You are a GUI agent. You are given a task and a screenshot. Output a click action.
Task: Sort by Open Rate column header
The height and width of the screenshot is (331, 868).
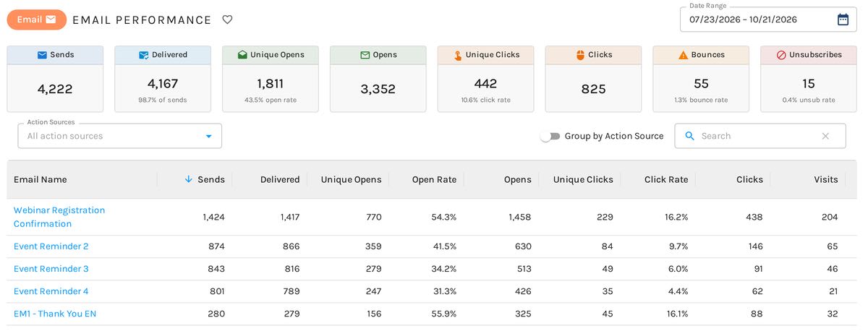[434, 179]
